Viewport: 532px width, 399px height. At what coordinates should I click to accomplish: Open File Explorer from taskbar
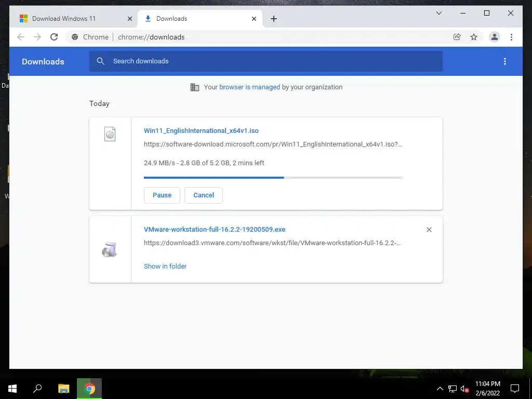tap(63, 389)
